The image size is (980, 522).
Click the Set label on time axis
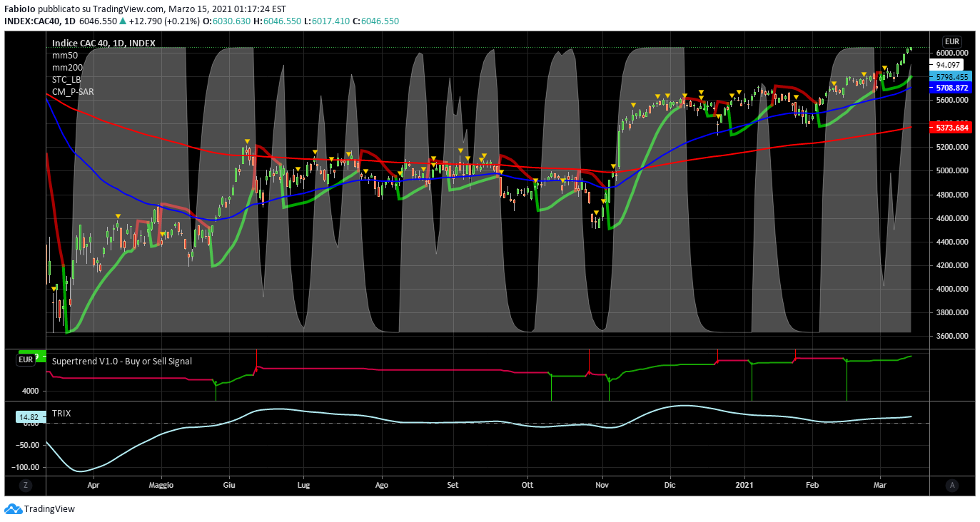pyautogui.click(x=453, y=485)
